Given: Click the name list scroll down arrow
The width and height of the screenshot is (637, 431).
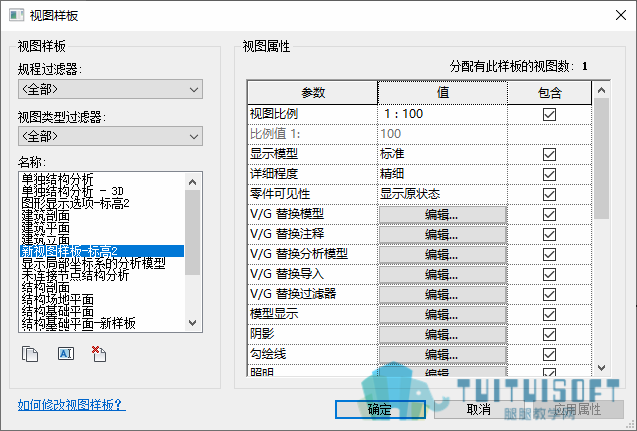Looking at the screenshot, I should point(193,323).
